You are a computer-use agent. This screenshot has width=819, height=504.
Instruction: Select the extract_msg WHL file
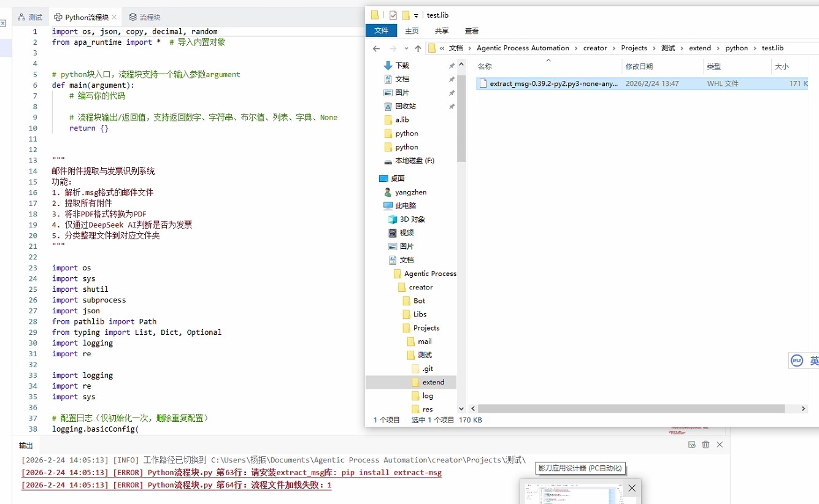click(553, 83)
